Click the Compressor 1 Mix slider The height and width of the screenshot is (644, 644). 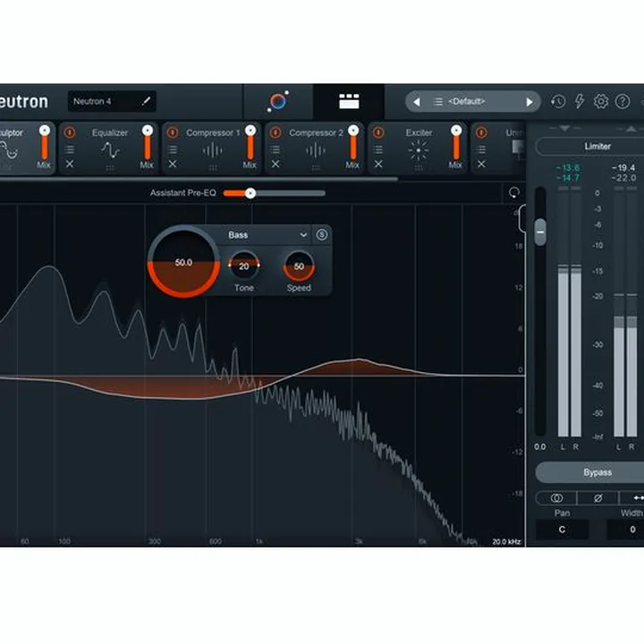[250, 143]
